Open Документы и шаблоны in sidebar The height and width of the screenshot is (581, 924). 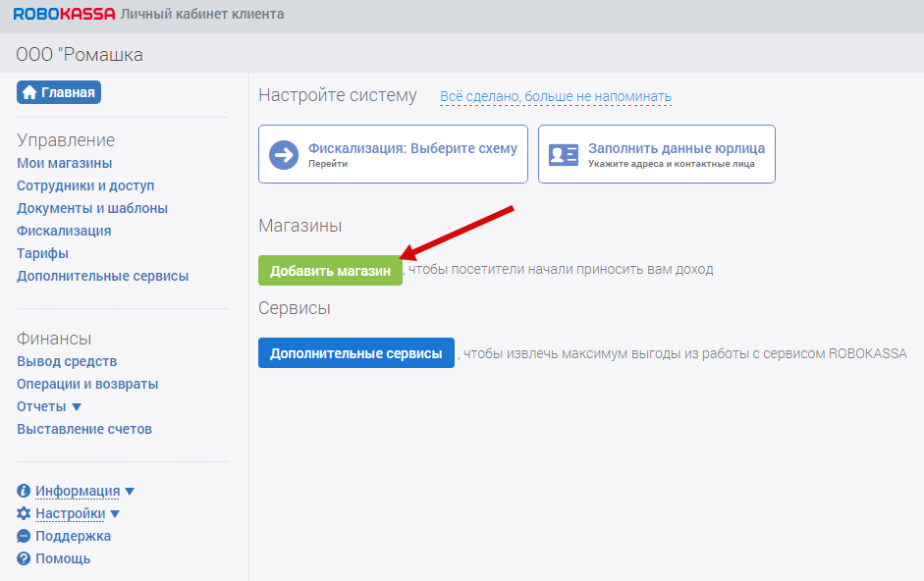click(92, 208)
